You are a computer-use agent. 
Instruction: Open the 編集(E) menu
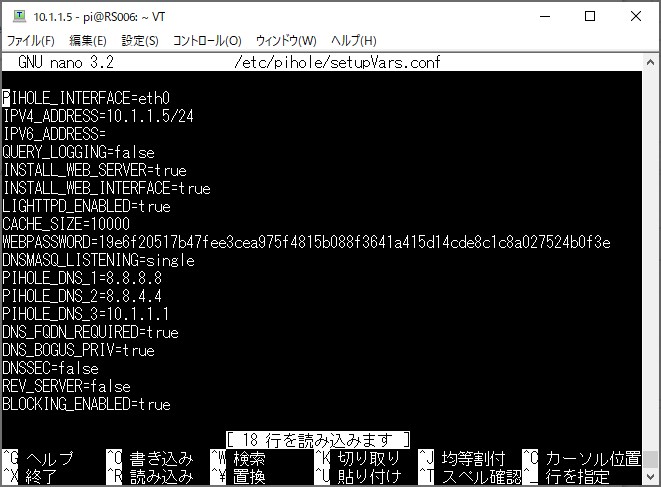point(88,40)
